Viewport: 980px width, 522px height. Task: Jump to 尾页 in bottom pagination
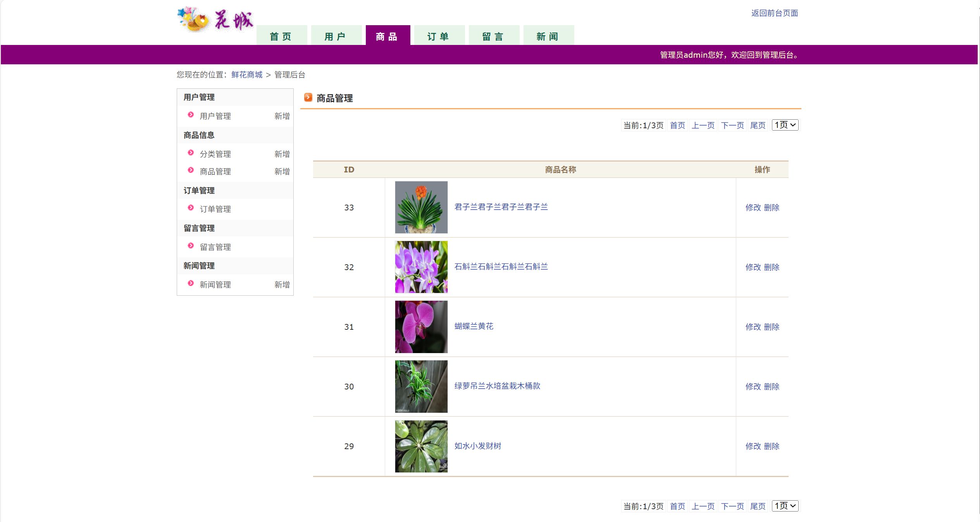point(758,506)
